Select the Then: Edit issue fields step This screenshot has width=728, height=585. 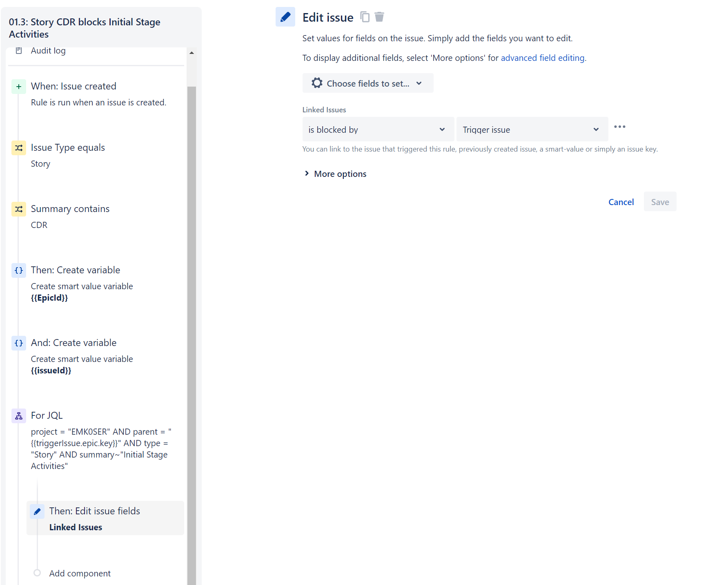(x=105, y=518)
